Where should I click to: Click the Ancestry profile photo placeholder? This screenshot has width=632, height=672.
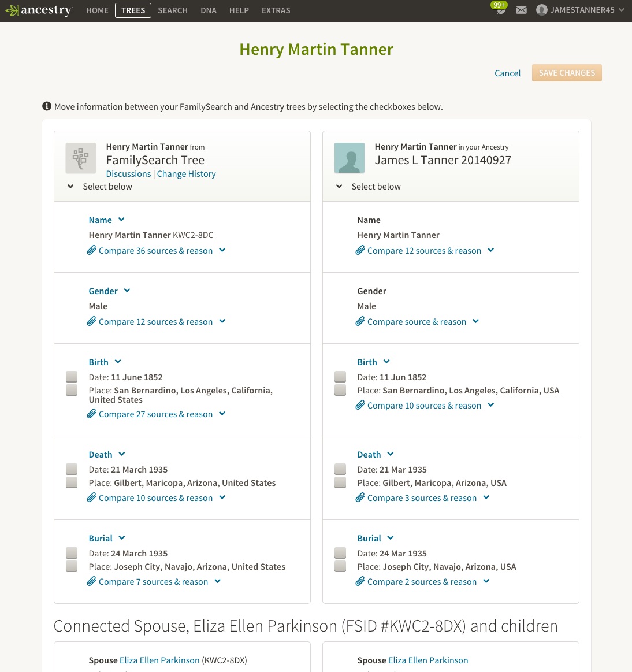click(x=349, y=158)
